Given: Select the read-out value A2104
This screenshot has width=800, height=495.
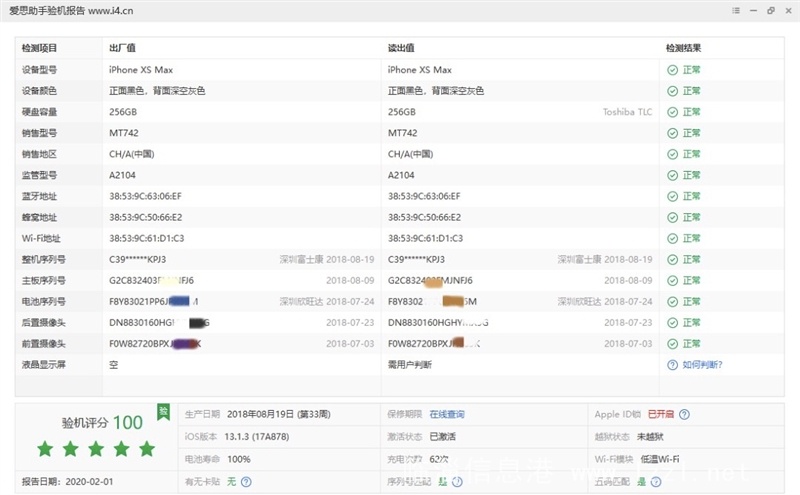Looking at the screenshot, I should pyautogui.click(x=401, y=176).
